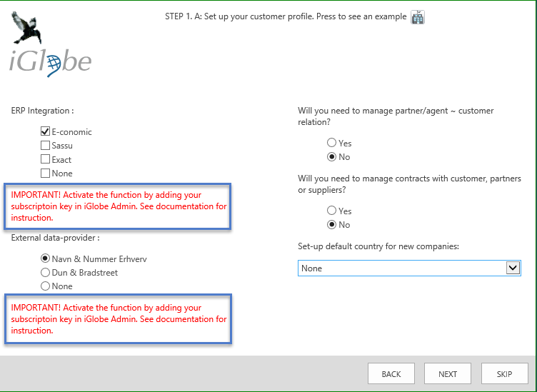The image size is (537, 392).
Task: Click the default country box showing None
Action: (409, 268)
